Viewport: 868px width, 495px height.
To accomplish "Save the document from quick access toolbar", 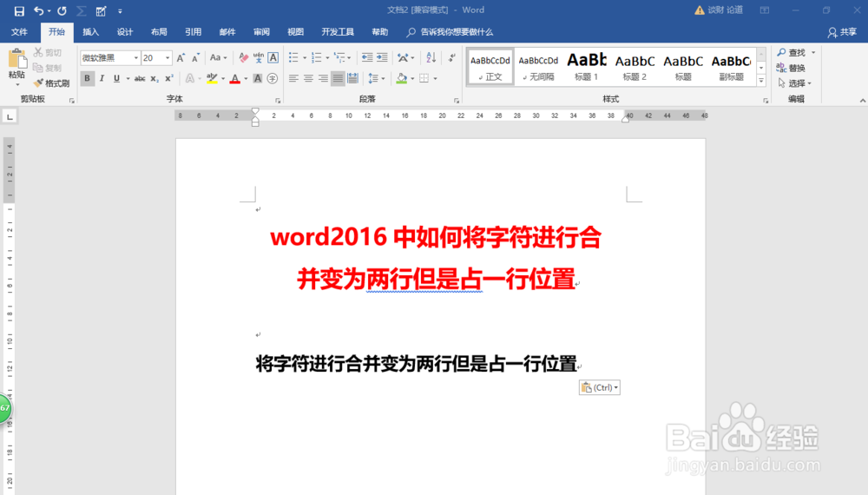I will (x=19, y=10).
